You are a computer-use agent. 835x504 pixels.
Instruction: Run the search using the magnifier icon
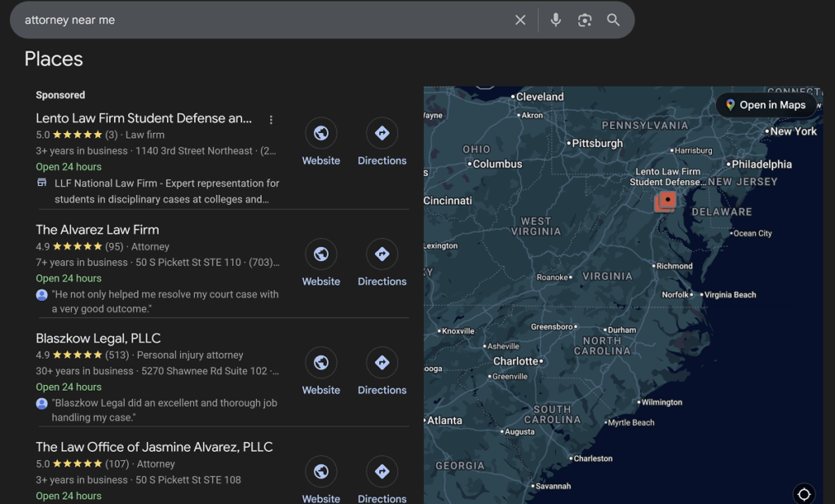(613, 20)
